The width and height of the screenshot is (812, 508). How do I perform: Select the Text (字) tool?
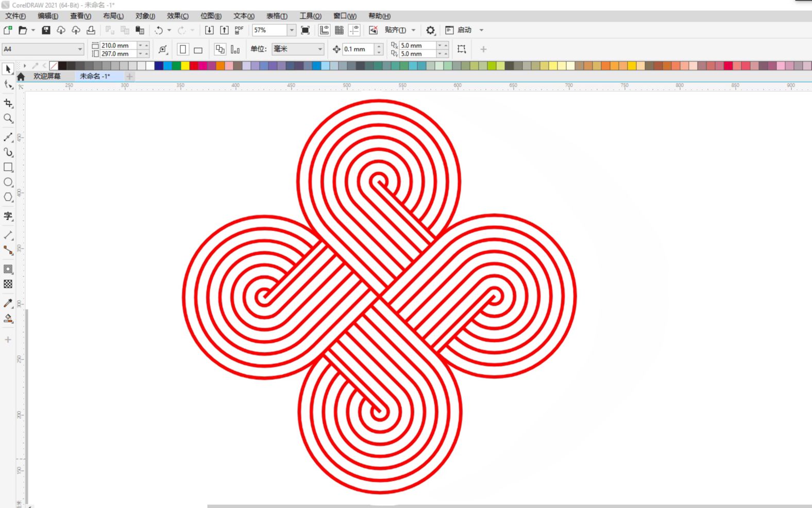(x=8, y=216)
